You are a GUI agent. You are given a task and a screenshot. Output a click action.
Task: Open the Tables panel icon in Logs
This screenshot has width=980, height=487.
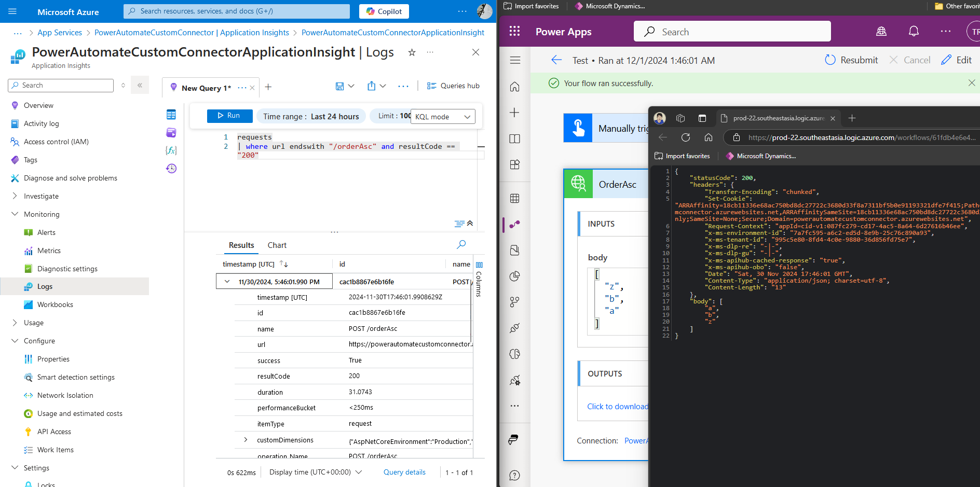click(171, 115)
